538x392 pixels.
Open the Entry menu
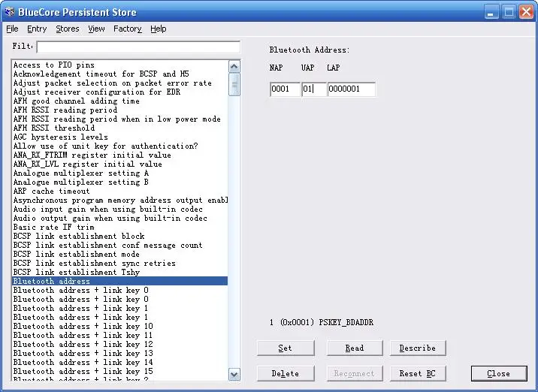37,29
